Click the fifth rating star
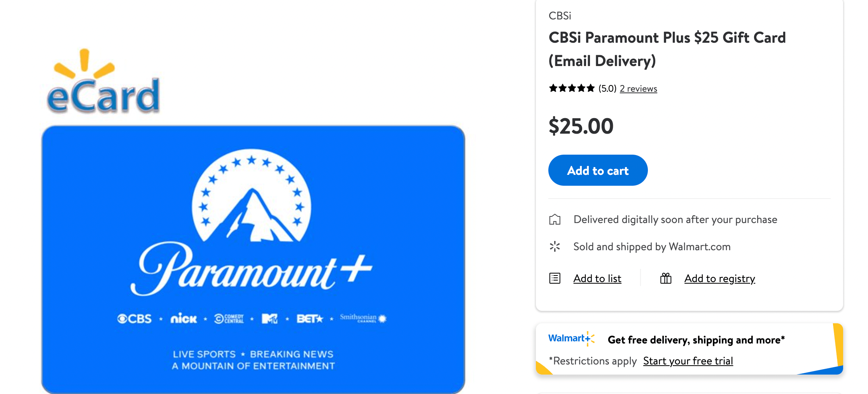The width and height of the screenshot is (868, 394). pos(590,88)
